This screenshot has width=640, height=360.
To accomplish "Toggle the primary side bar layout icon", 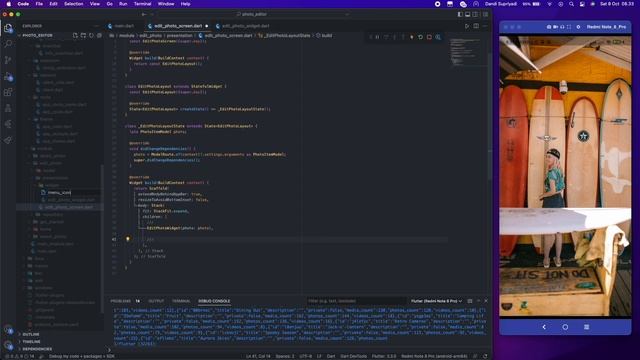I will coord(460,14).
